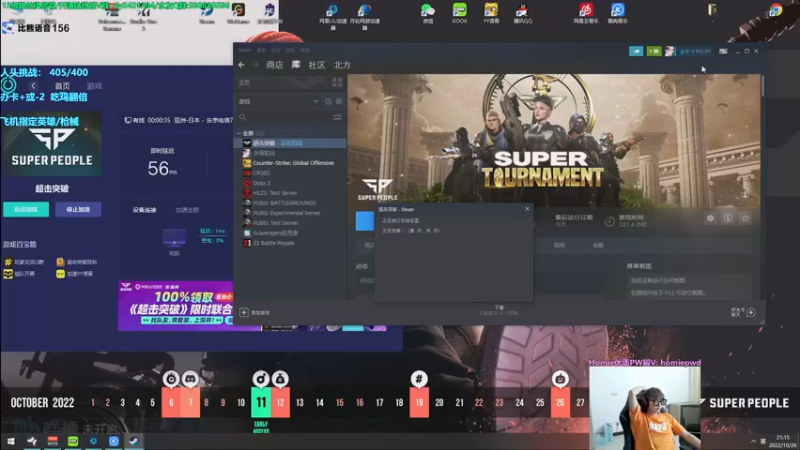Open the account name dropdown in the Steam title bar
800x450 pixels.
click(695, 51)
